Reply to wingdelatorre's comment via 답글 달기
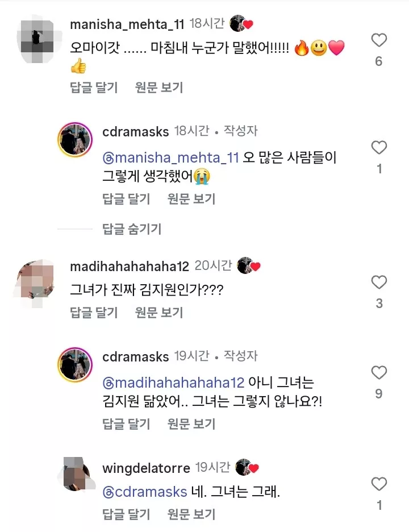 pos(126,514)
